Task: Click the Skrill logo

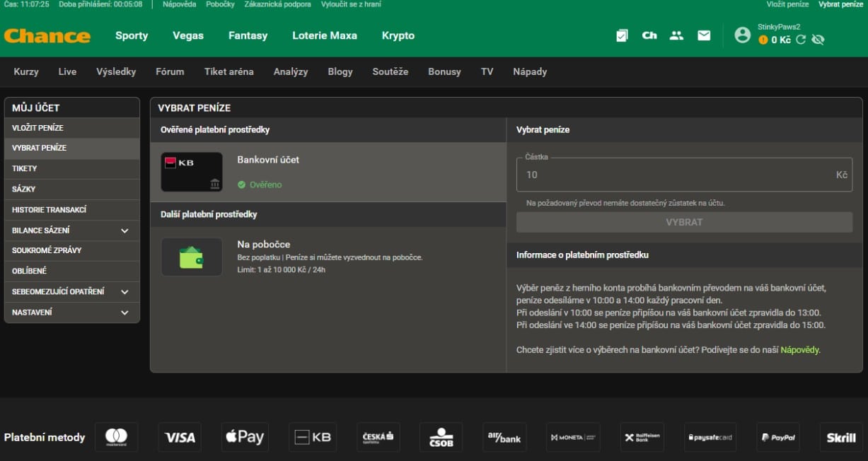Action: click(x=841, y=437)
